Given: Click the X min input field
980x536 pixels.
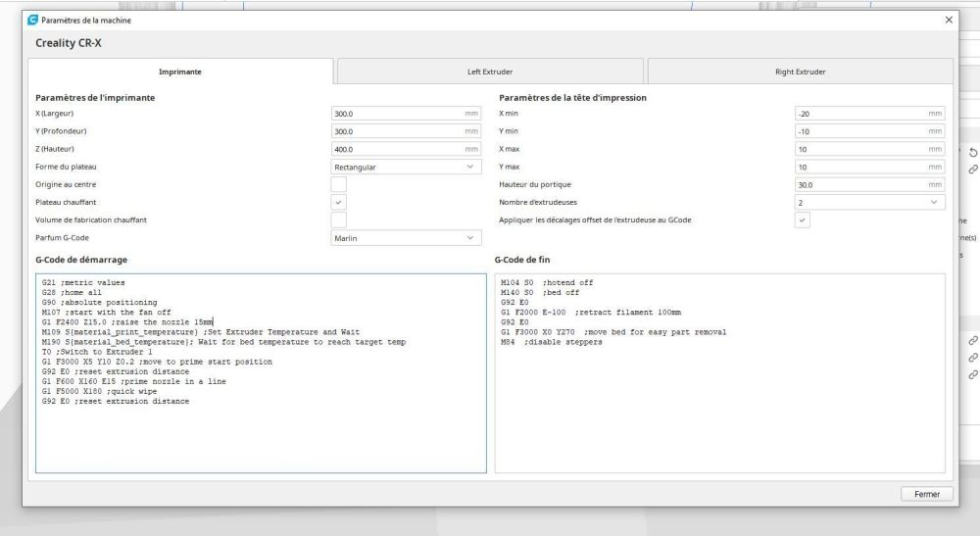Looking at the screenshot, I should pyautogui.click(x=869, y=114).
